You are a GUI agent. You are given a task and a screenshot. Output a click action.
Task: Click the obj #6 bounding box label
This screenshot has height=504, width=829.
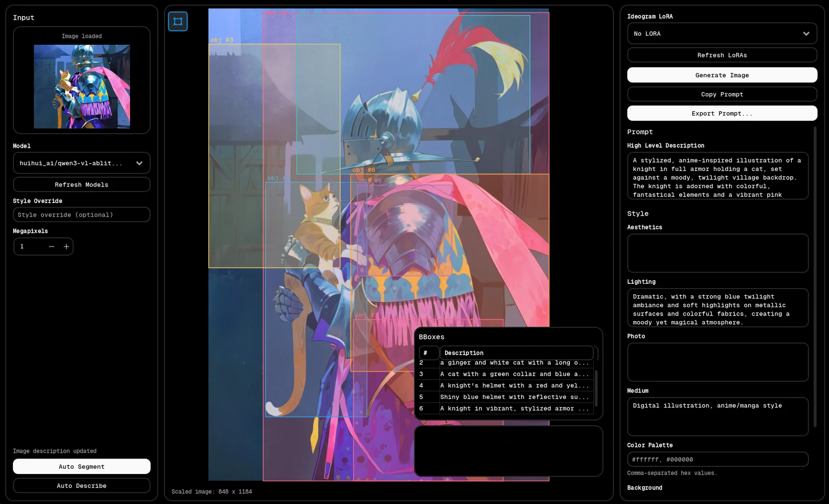[364, 170]
